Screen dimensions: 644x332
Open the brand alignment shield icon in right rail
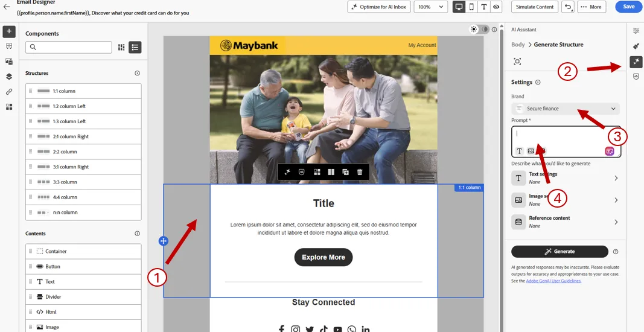tap(636, 77)
